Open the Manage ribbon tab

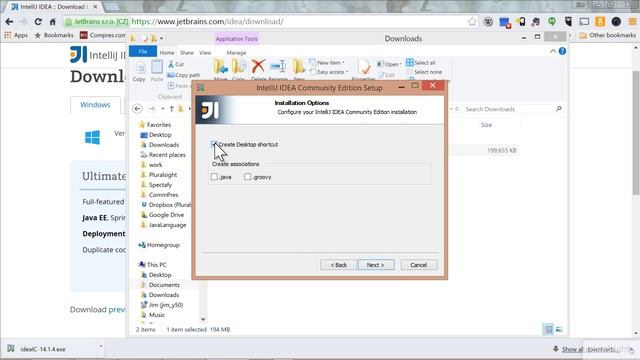[x=236, y=53]
